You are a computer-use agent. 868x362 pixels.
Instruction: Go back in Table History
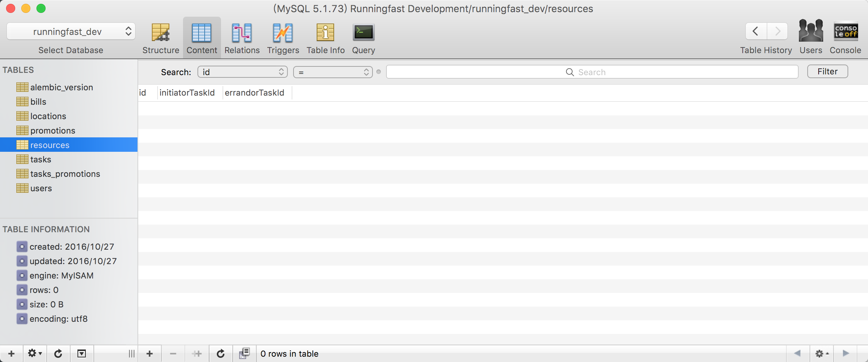[756, 31]
